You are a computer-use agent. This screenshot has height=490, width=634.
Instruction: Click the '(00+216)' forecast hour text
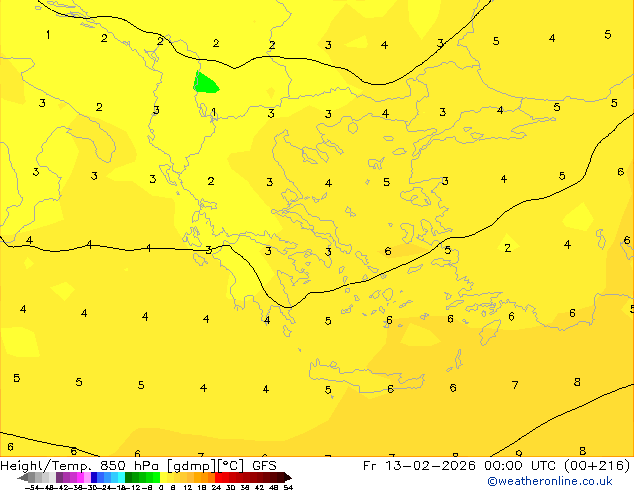tap(597, 465)
